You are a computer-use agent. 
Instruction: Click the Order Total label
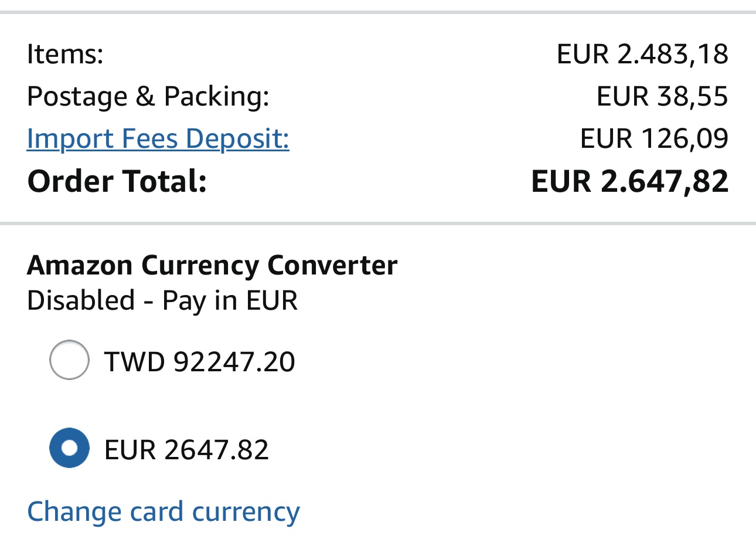pos(117,181)
